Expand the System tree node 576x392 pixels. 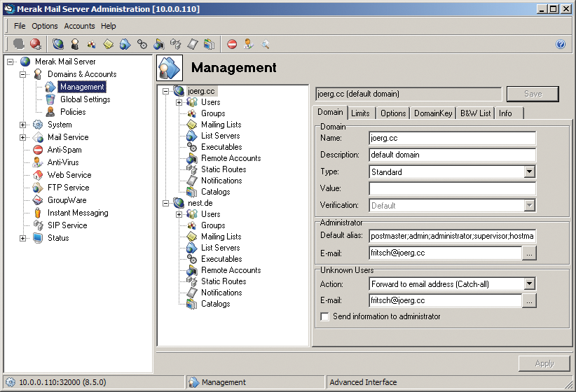[23, 125]
